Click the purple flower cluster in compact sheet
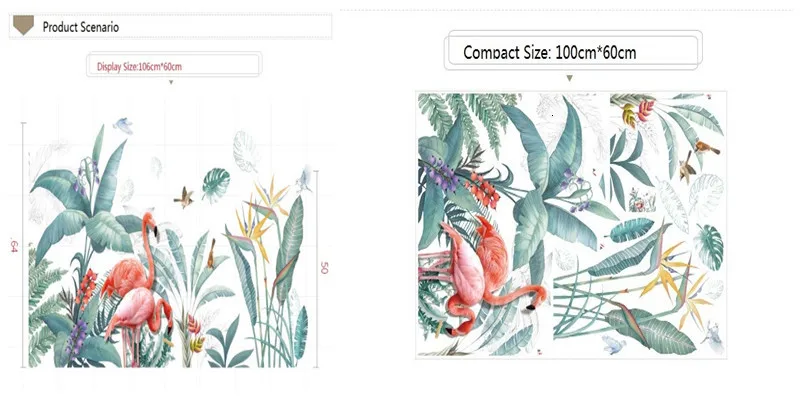Screen dimensions: 800x400 [439, 173]
